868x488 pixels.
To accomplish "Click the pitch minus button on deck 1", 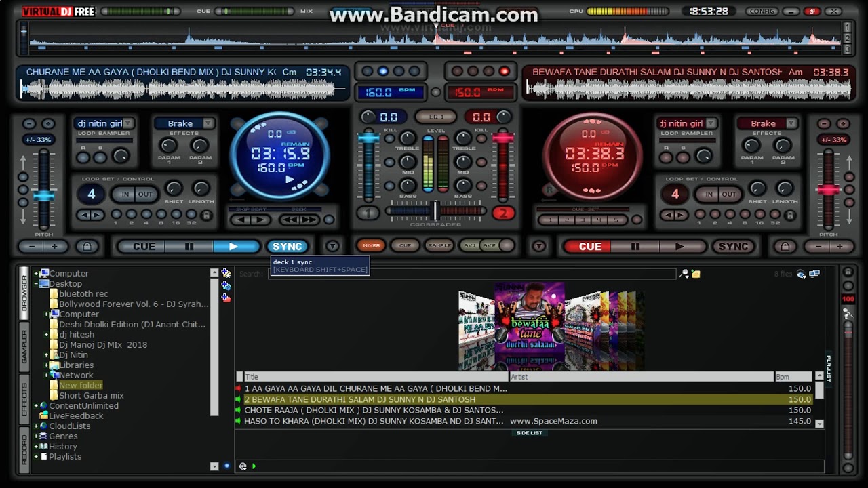I will [31, 247].
